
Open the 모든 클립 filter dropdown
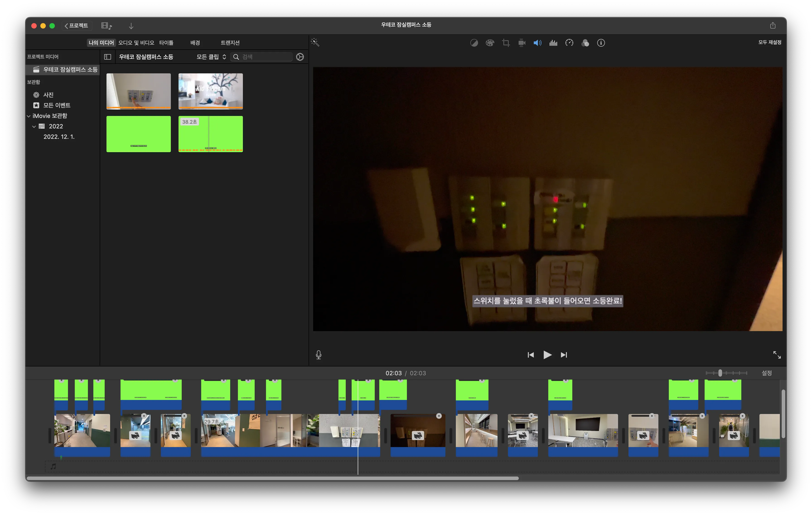211,57
